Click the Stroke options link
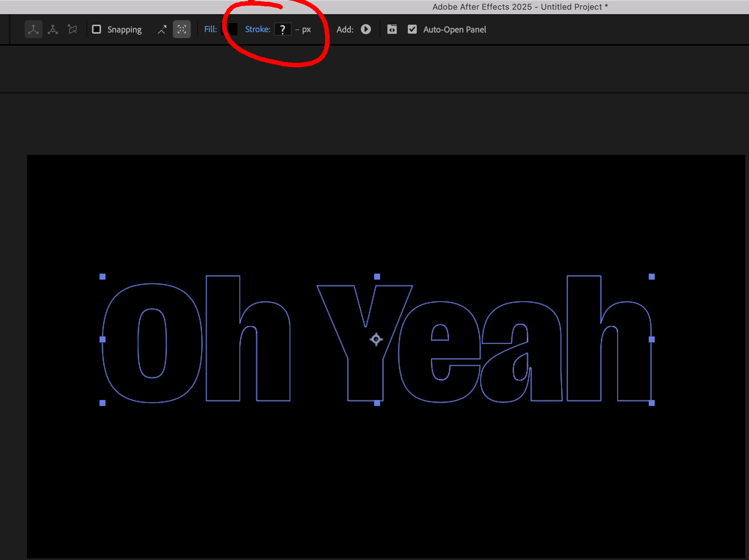 [x=257, y=29]
